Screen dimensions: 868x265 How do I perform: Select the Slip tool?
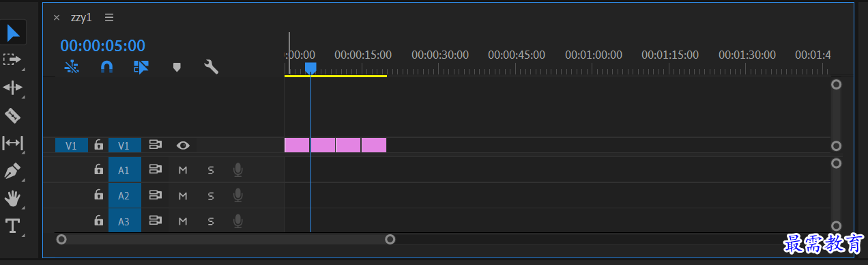tap(13, 143)
